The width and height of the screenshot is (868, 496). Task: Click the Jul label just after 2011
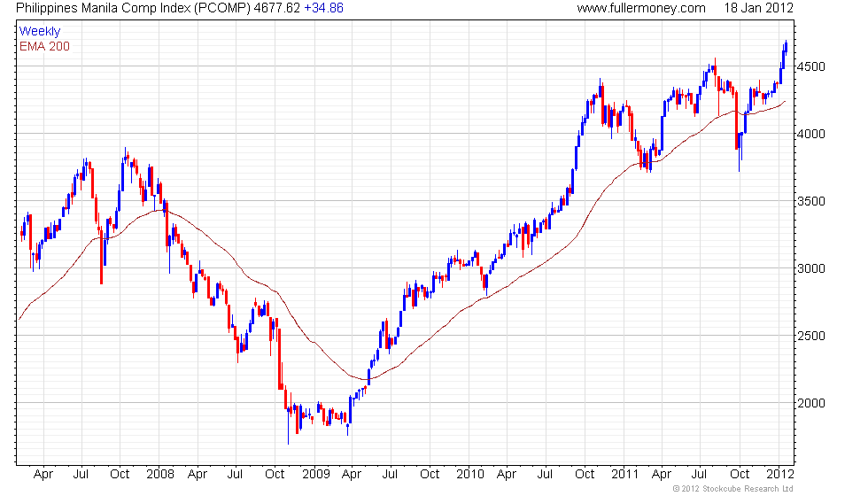699,475
